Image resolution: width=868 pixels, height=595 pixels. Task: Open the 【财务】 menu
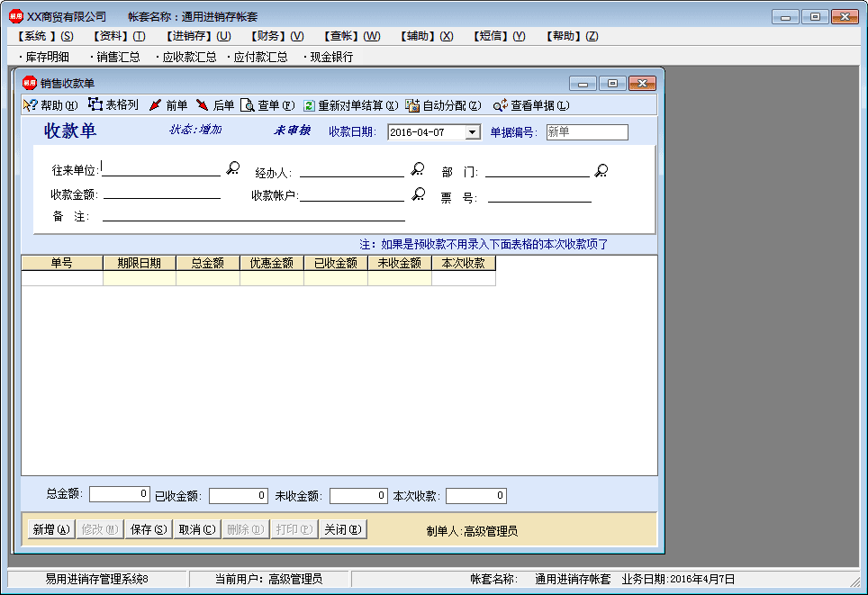click(x=277, y=36)
